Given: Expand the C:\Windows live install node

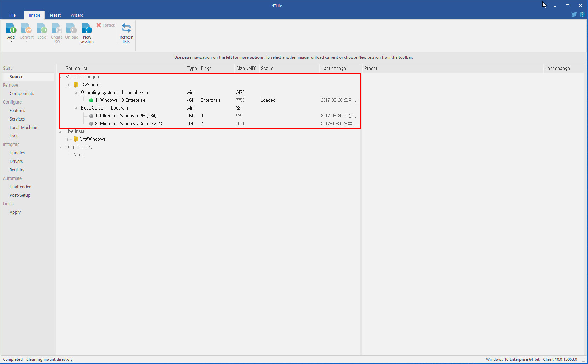Looking at the screenshot, I should point(68,139).
